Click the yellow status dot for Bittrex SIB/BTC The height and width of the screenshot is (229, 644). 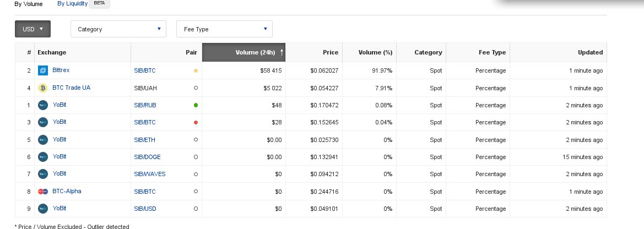(196, 70)
